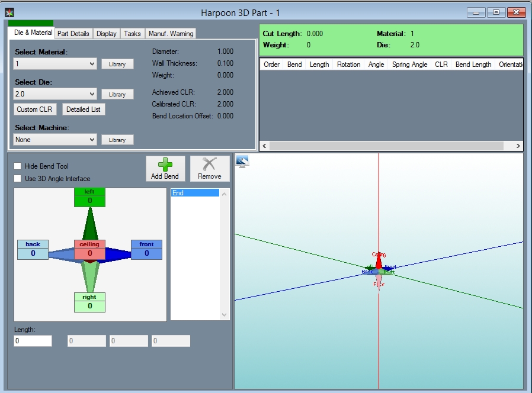Enable Use 3D Angle Interface checkbox
Viewport: 532px width, 393px height.
coord(18,179)
